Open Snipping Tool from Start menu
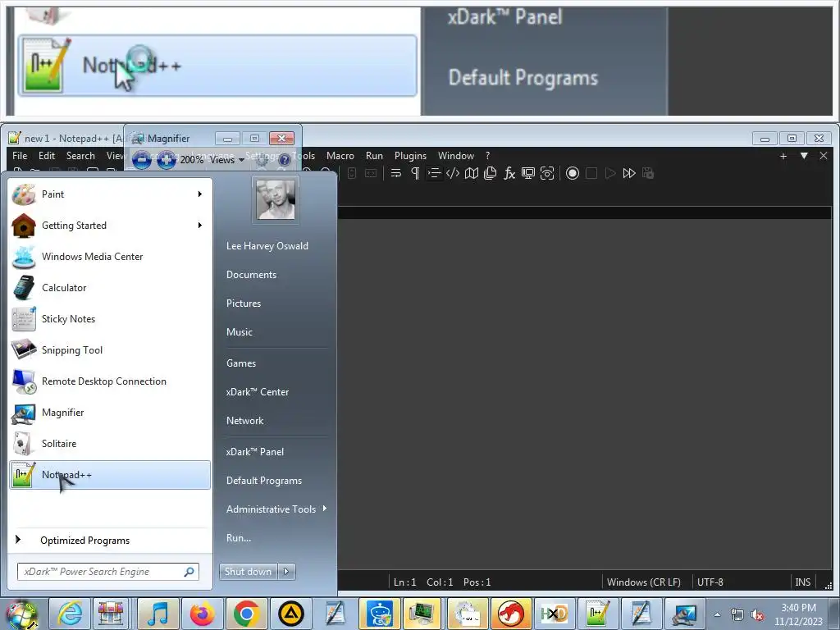Viewport: 840px width, 630px height. coord(110,349)
